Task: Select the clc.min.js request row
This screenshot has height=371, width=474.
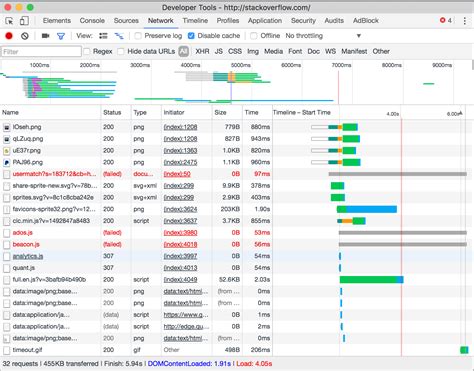Action: tap(237, 221)
